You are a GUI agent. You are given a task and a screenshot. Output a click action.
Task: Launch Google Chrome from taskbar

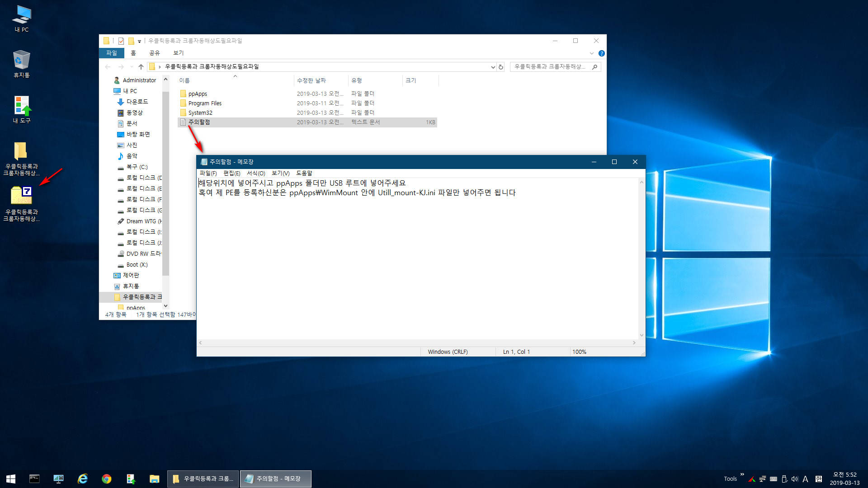106,479
